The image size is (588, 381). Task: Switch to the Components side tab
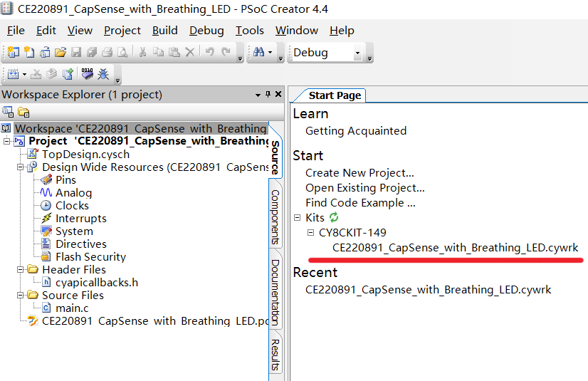point(275,216)
